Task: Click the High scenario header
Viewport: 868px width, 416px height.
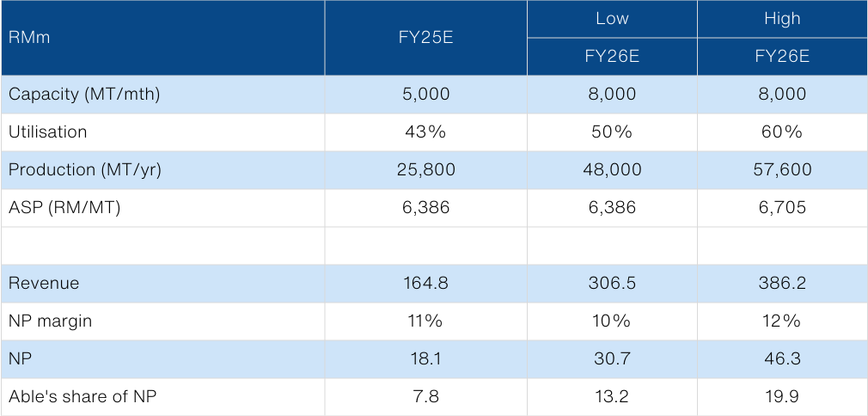Action: click(x=781, y=19)
